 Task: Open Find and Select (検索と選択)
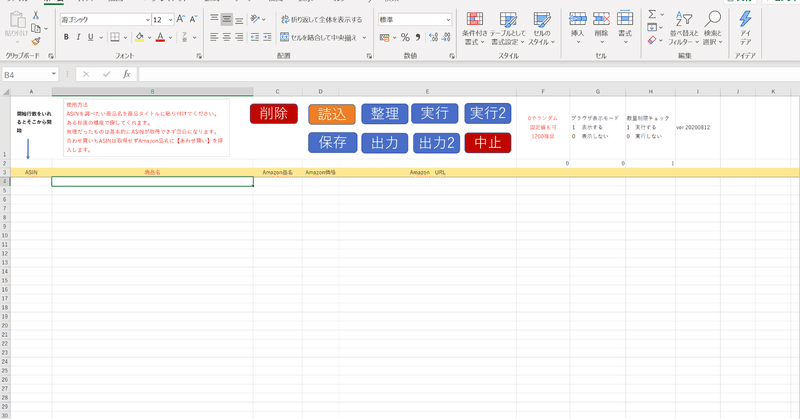click(x=712, y=28)
